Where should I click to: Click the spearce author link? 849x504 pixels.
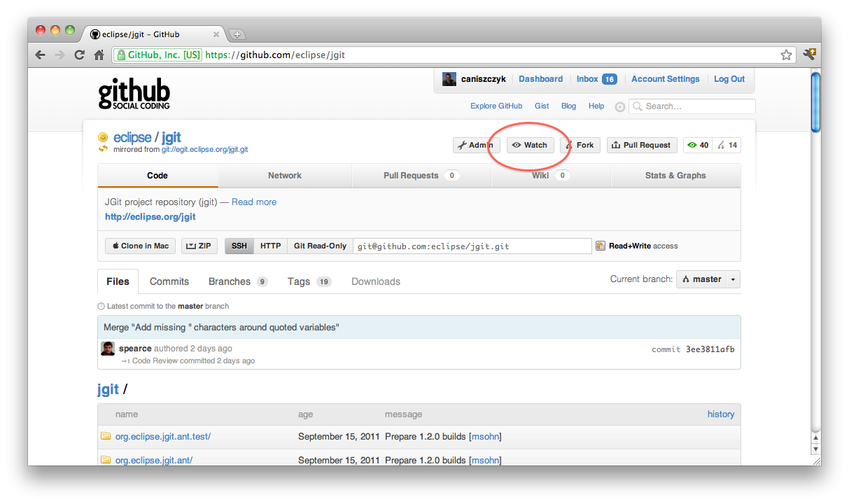(x=135, y=349)
